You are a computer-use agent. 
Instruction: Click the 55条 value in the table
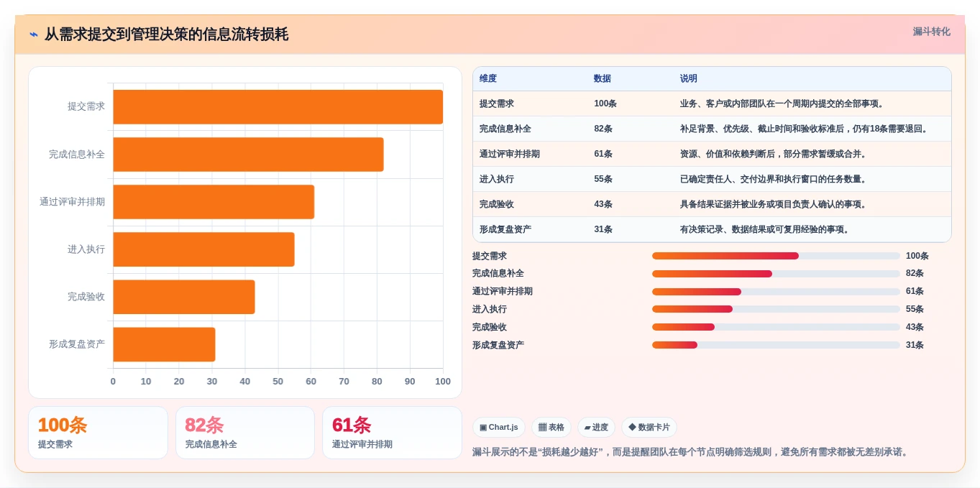click(x=603, y=179)
